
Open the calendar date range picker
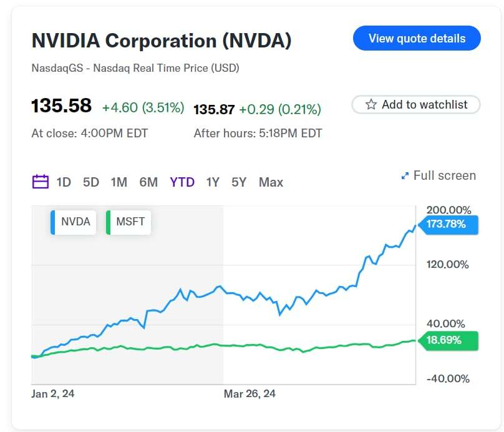[x=40, y=182]
